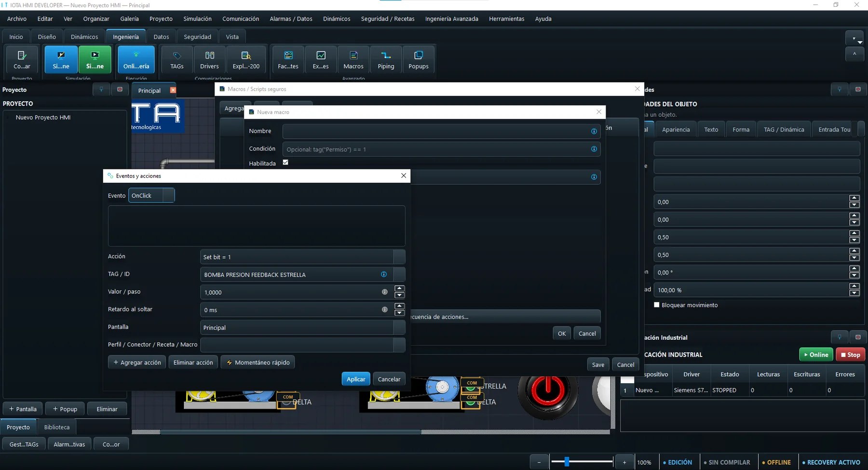
Task: Click the info icon in the TAG / ID field
Action: (x=384, y=275)
